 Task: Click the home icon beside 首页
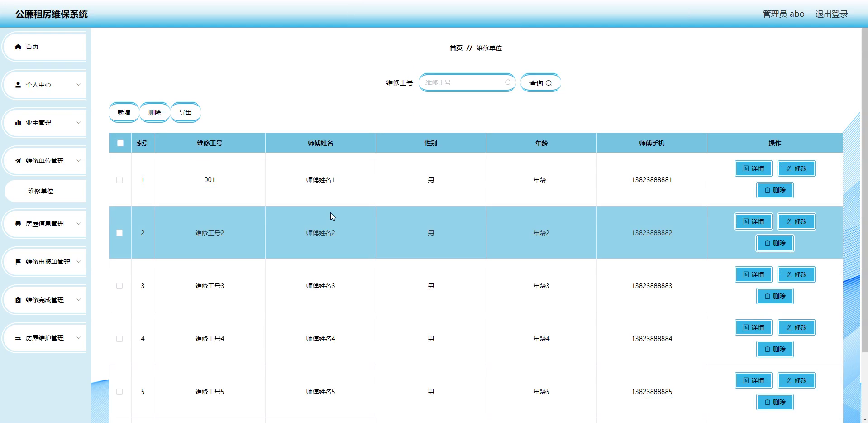18,47
